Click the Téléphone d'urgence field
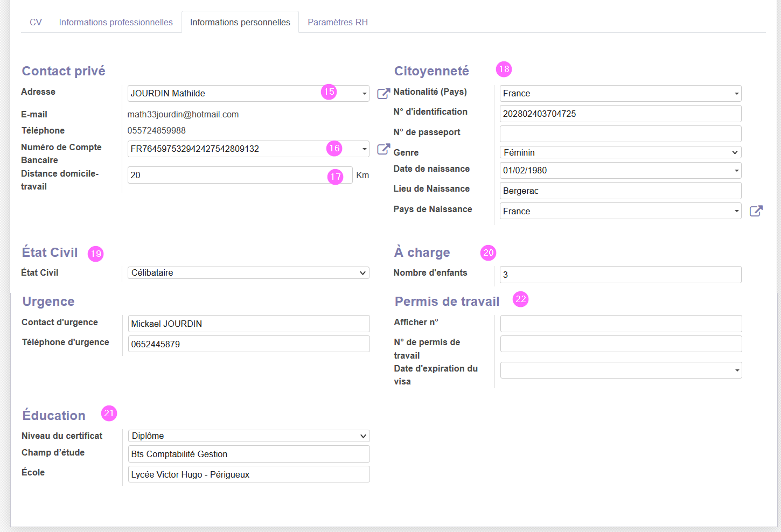This screenshot has width=781, height=532. (249, 344)
